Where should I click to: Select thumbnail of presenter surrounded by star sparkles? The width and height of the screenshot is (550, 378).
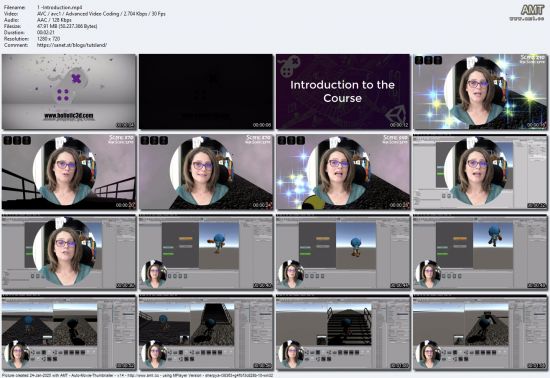tap(480, 92)
